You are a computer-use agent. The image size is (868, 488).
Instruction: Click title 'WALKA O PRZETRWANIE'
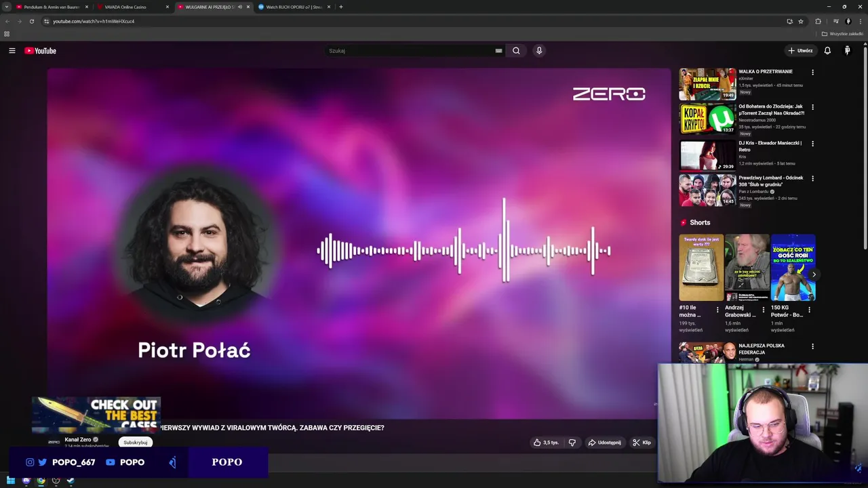(x=766, y=71)
